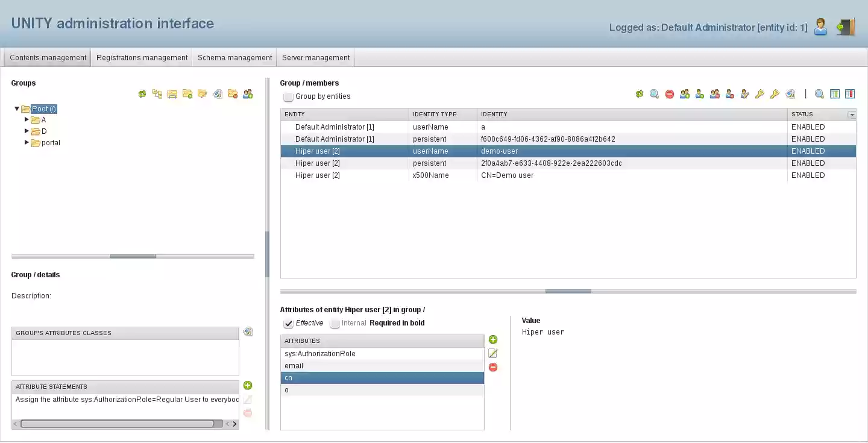Click the logout door icon

pos(846,27)
